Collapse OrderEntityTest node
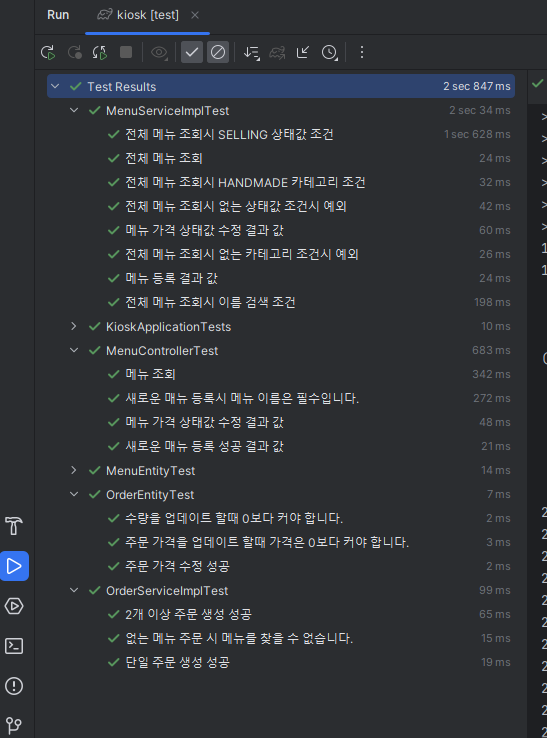Image resolution: width=547 pixels, height=738 pixels. click(x=74, y=494)
